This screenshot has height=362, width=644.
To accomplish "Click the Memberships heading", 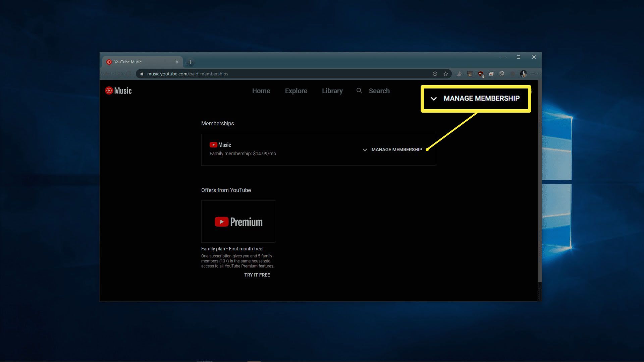I will point(217,124).
